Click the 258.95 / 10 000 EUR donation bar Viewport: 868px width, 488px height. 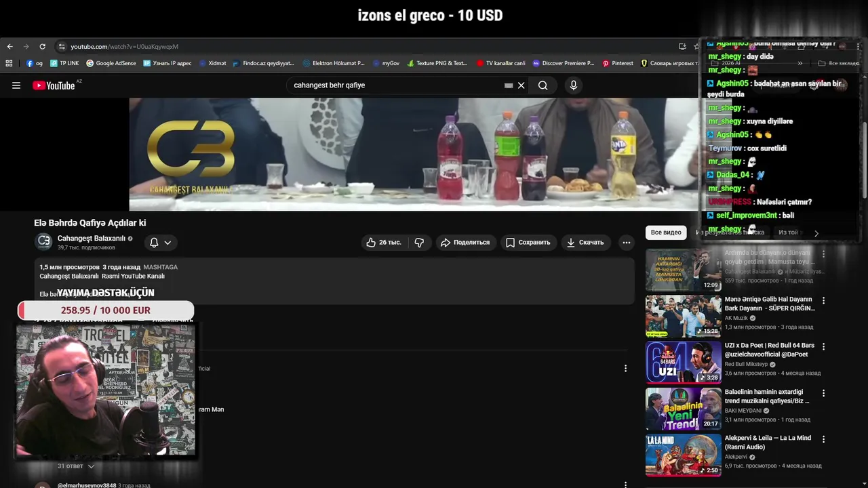[x=106, y=310]
